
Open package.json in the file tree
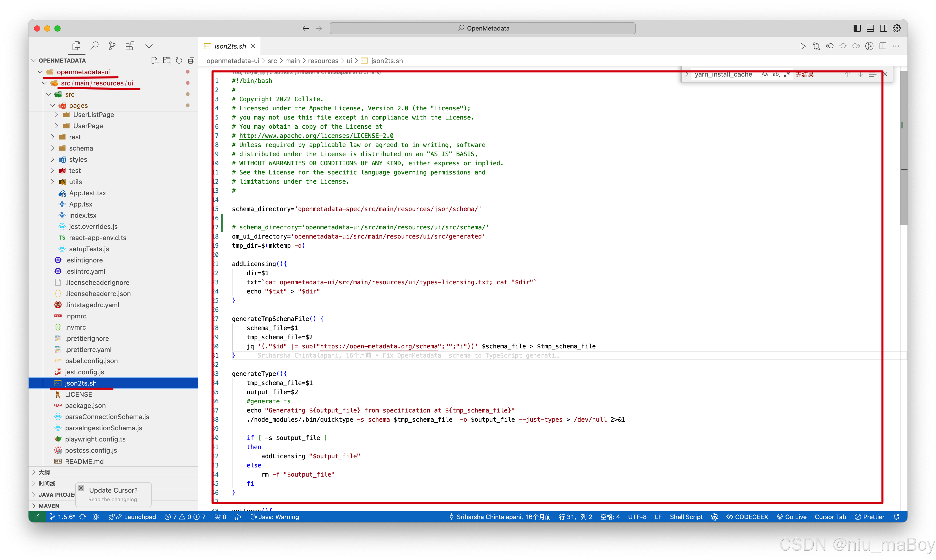[85, 406]
